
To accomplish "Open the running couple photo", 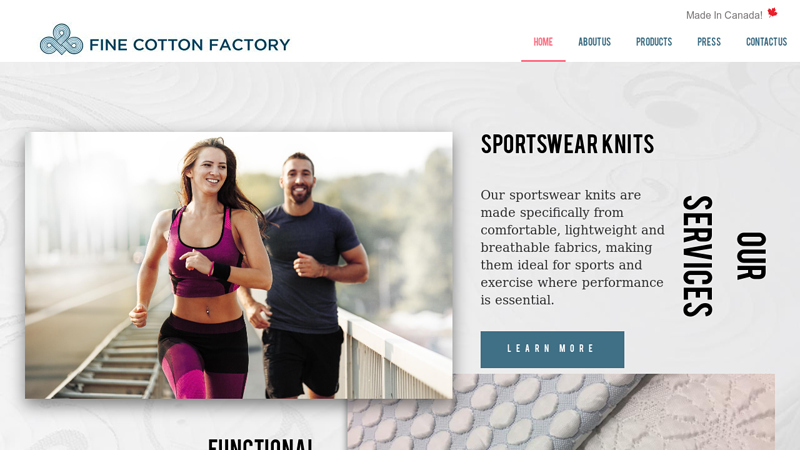I will coord(239,265).
